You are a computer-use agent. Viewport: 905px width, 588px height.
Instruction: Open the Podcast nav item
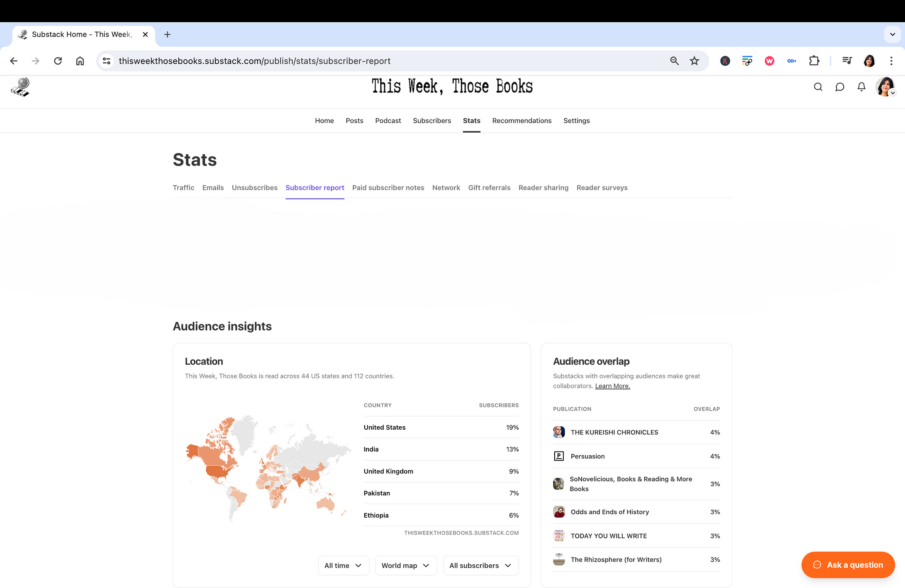pos(388,121)
